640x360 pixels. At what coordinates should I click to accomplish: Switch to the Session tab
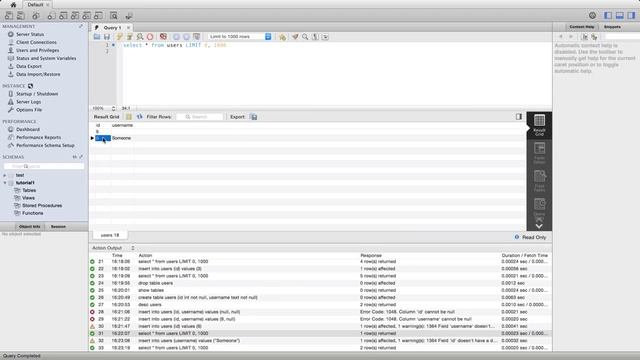point(58,227)
